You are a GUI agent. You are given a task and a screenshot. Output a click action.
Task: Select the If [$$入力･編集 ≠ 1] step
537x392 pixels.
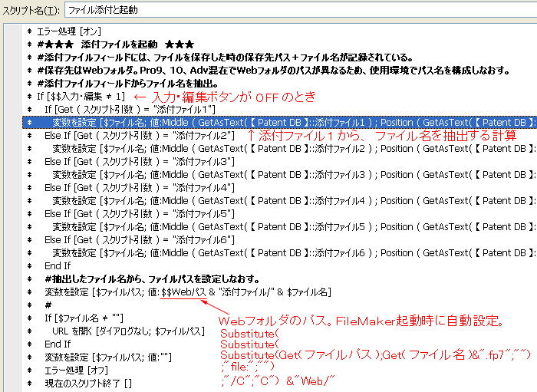point(81,97)
